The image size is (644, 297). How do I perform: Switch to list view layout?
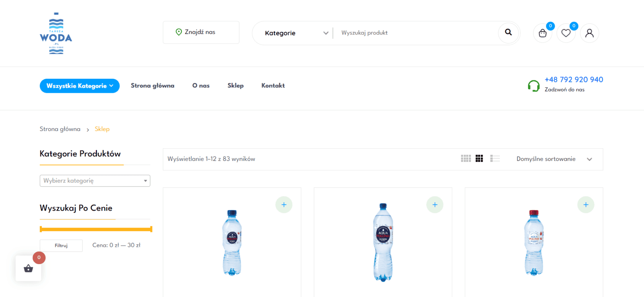coord(495,159)
